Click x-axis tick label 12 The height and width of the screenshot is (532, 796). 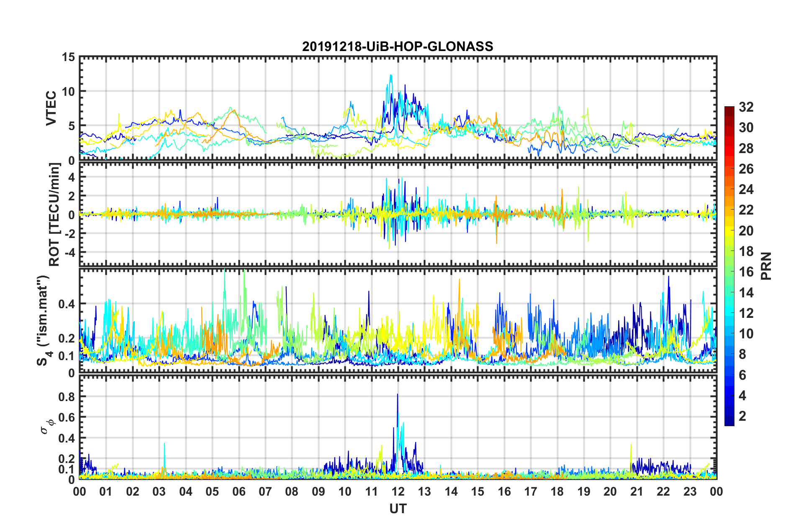(x=398, y=491)
